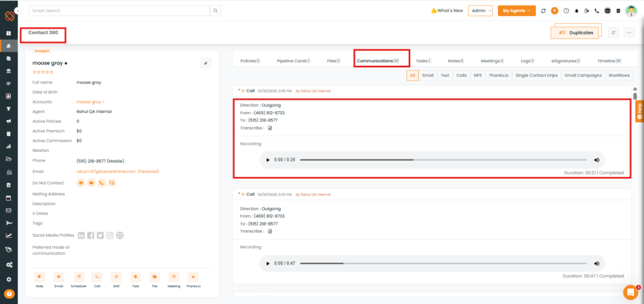Expand the My Agents dropdown
The height and width of the screenshot is (304, 644).
coord(516,11)
